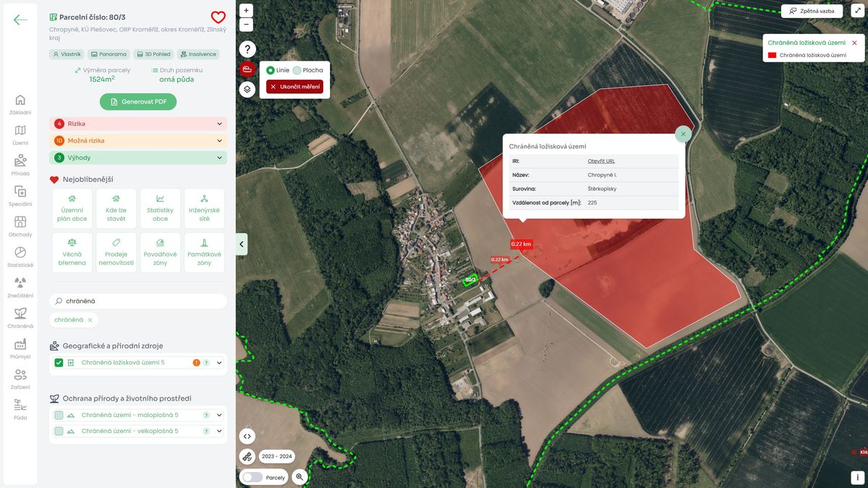
Task: Open Územní plán obce tile
Action: (x=72, y=209)
